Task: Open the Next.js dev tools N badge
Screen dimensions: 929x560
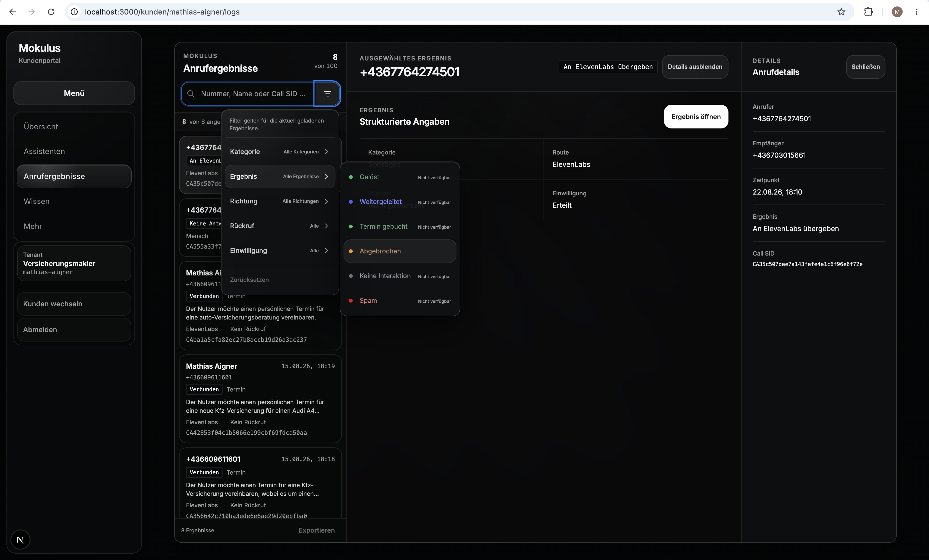Action: point(20,540)
